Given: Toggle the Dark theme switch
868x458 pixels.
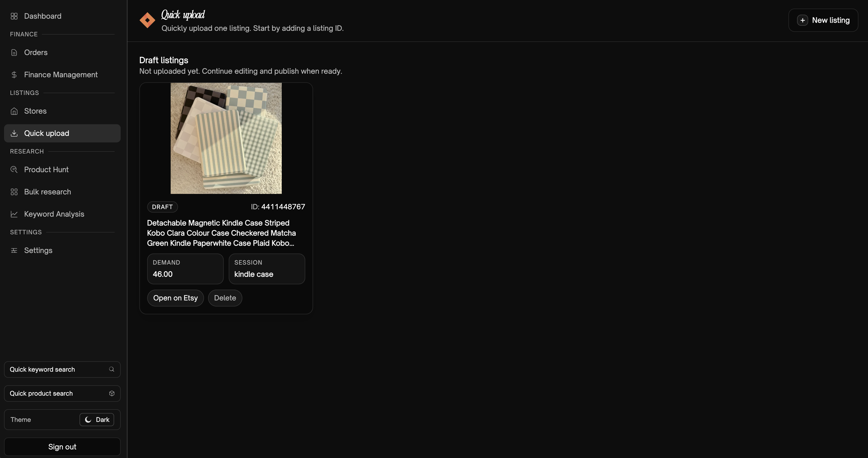Looking at the screenshot, I should 97,420.
